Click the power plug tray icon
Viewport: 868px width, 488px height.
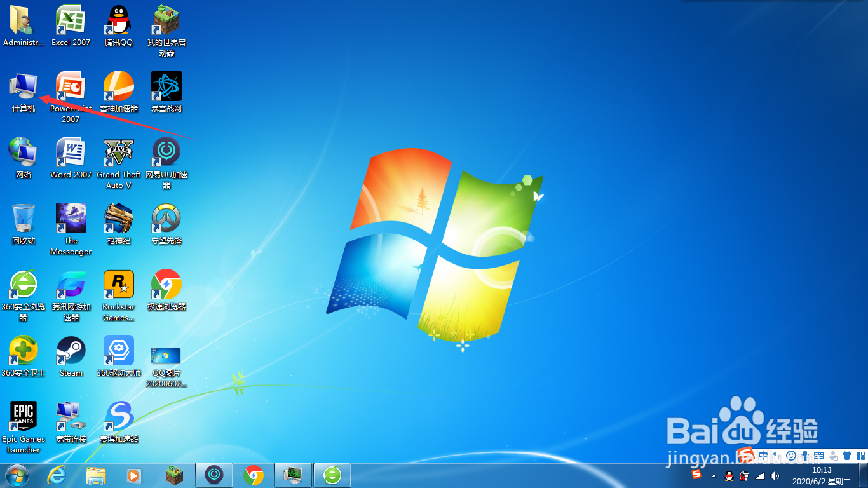(x=744, y=475)
